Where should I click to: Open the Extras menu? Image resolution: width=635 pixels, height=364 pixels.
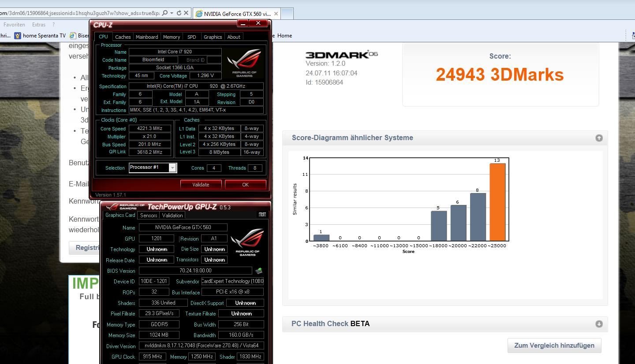(39, 25)
